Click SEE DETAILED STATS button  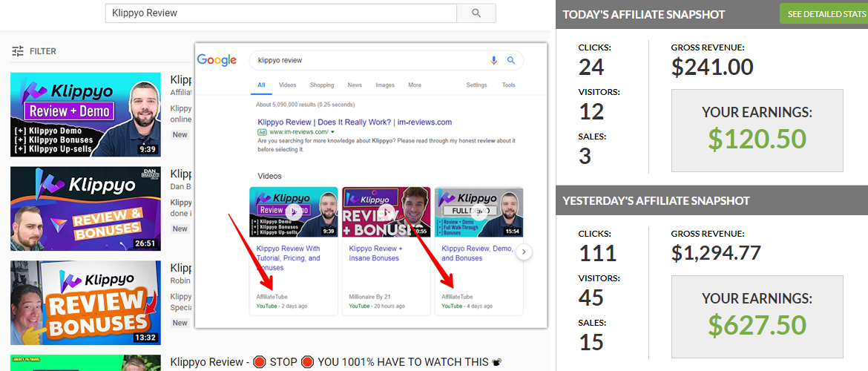823,14
